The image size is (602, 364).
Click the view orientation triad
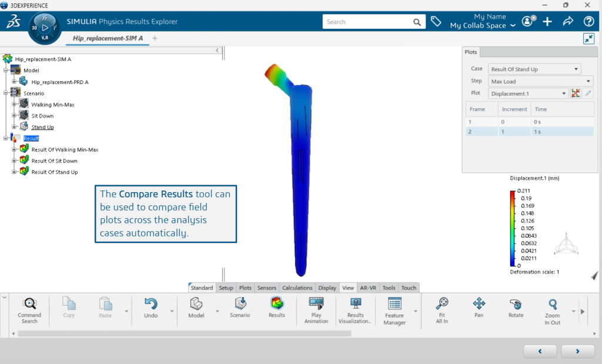566,244
